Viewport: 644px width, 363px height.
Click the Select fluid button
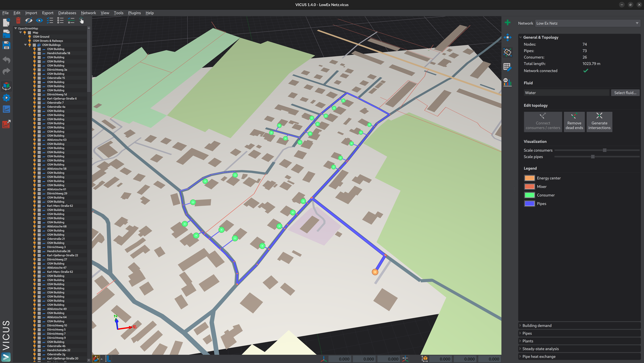(625, 93)
